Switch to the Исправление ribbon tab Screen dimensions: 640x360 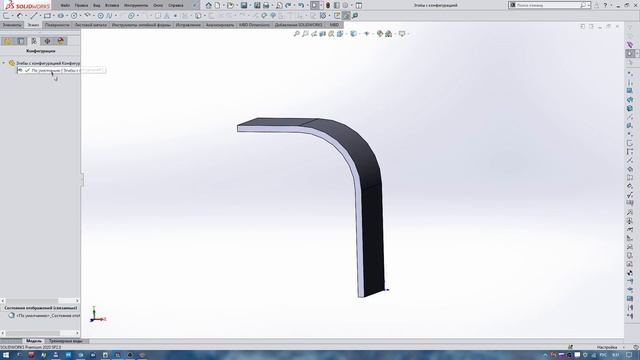coord(188,25)
